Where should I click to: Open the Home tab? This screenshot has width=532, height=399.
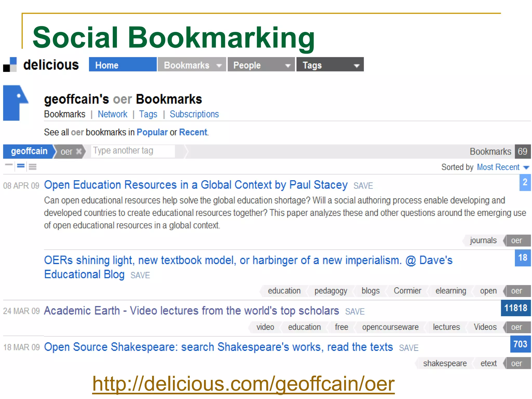coord(123,64)
